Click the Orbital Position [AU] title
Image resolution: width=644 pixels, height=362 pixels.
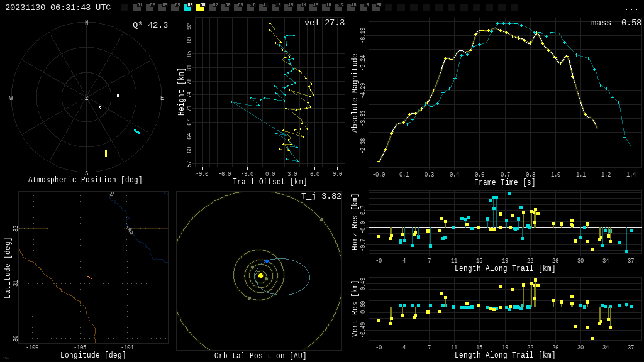(x=260, y=356)
